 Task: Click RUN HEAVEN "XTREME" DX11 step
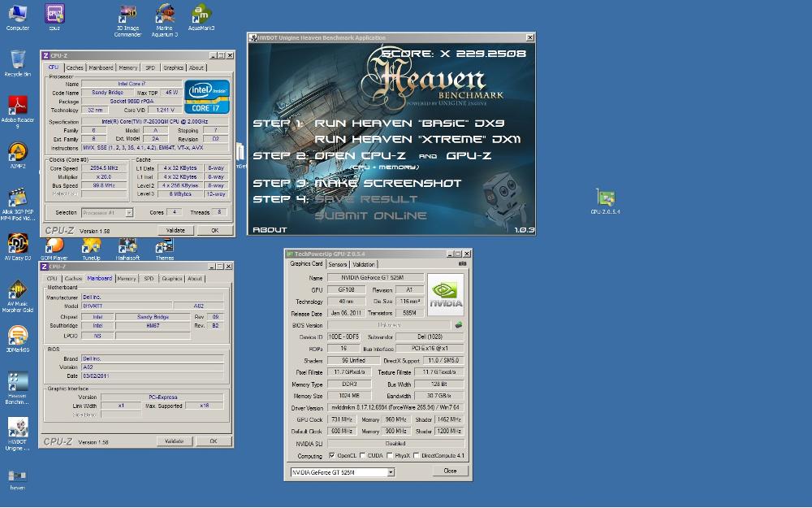417,140
